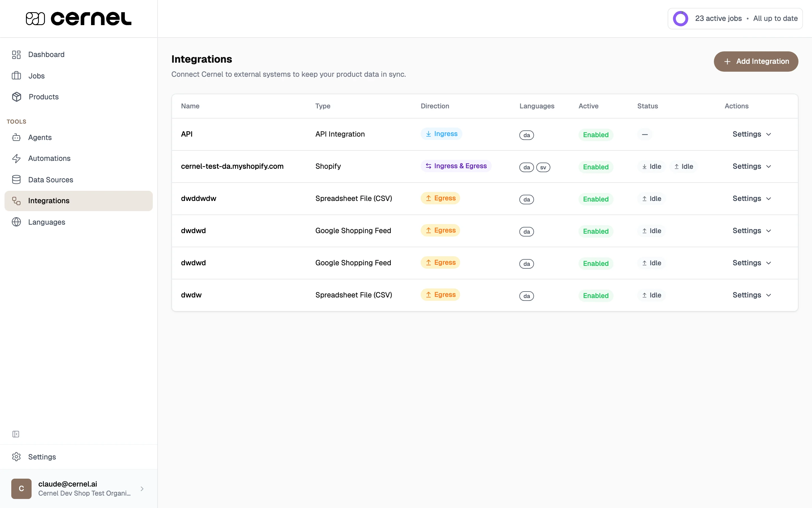The width and height of the screenshot is (812, 508).
Task: Click the Jobs briefcase icon
Action: pos(16,76)
